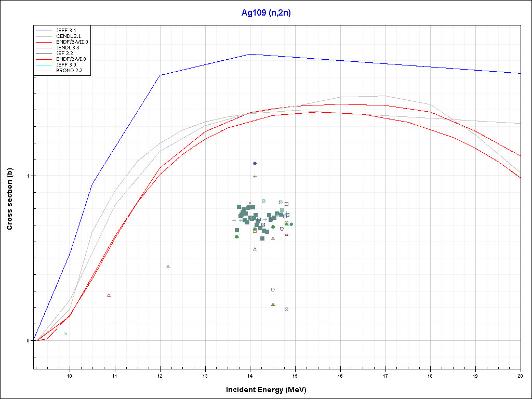Image resolution: width=532 pixels, height=399 pixels.
Task: Click the red triangle marker near 11 MeV
Action: tap(109, 295)
